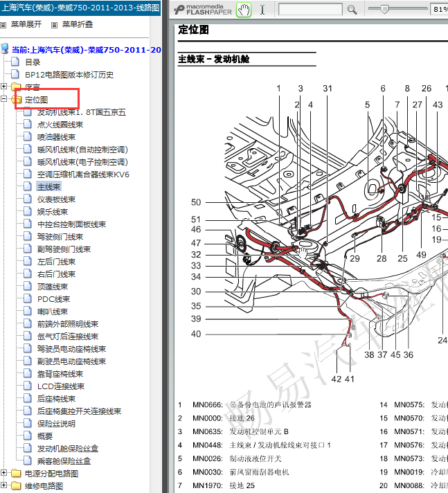Click page icon beside 娱乐线束
This screenshot has height=493, width=448.
tap(28, 211)
